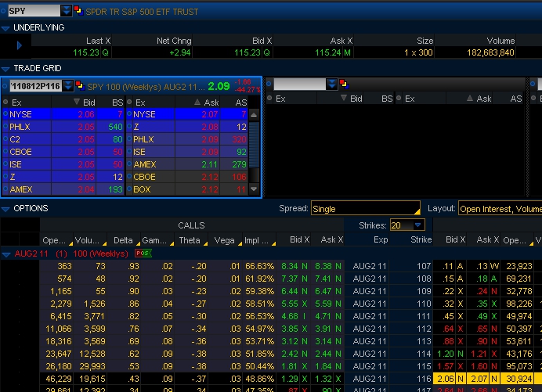Click the Strike column header
Image resolution: width=542 pixels, height=392 pixels.
click(421, 239)
